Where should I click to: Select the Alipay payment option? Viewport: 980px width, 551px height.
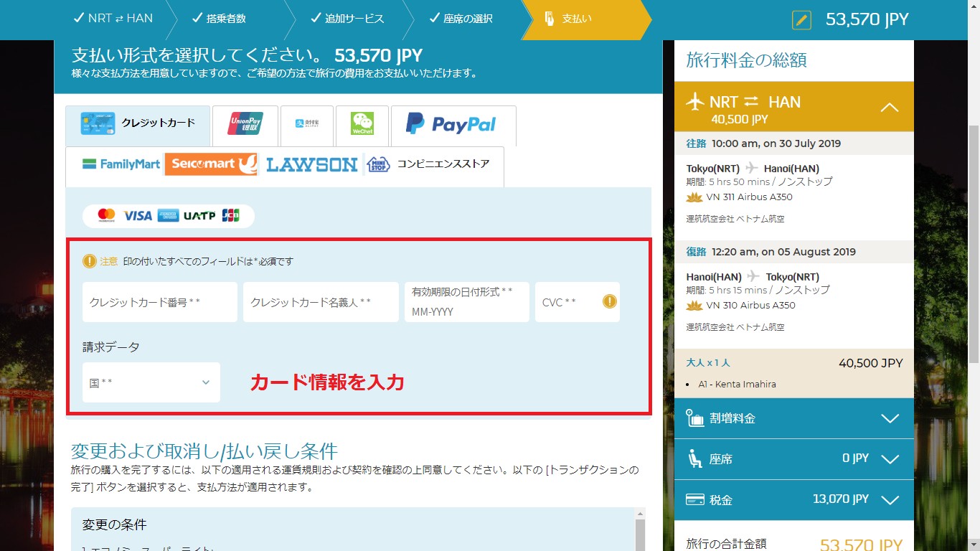point(306,125)
